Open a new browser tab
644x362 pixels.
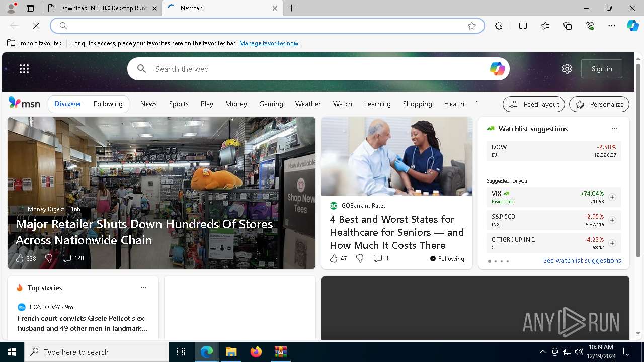(292, 8)
